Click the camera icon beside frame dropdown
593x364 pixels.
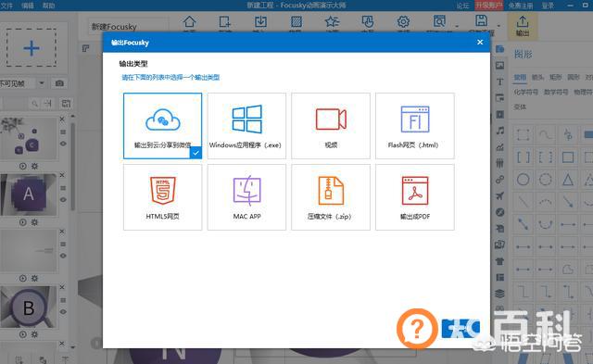click(59, 83)
